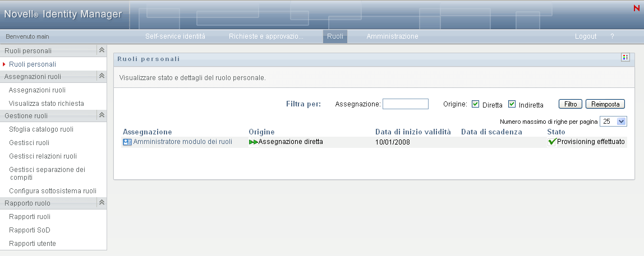Toggle the Diretta origin checkbox
Image resolution: width=644 pixels, height=256 pixels.
476,104
